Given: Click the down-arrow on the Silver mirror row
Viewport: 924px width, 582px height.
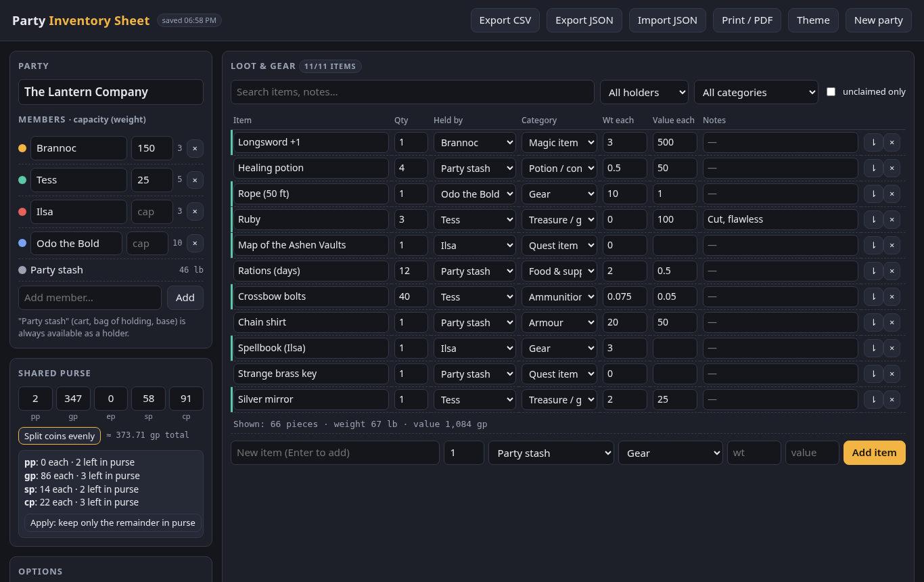Looking at the screenshot, I should pos(873,399).
